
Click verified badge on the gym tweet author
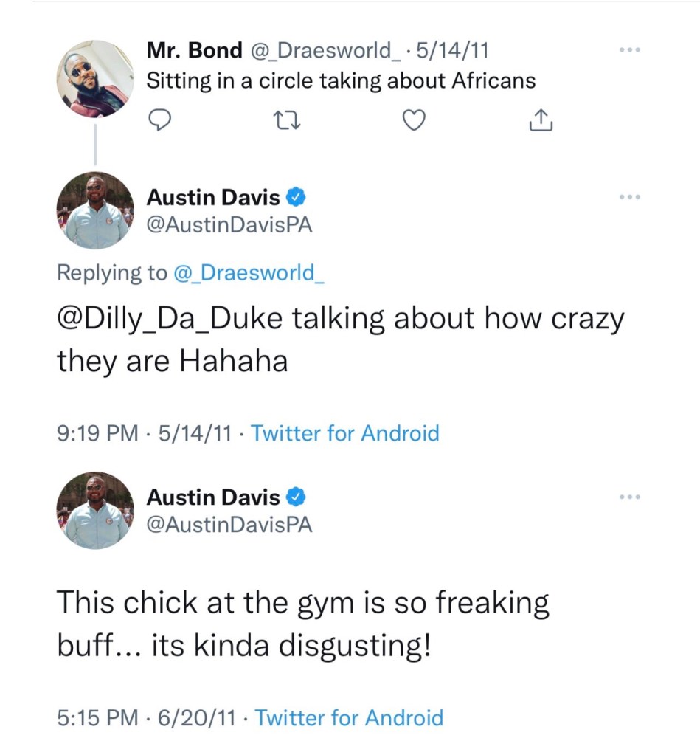coord(297,497)
